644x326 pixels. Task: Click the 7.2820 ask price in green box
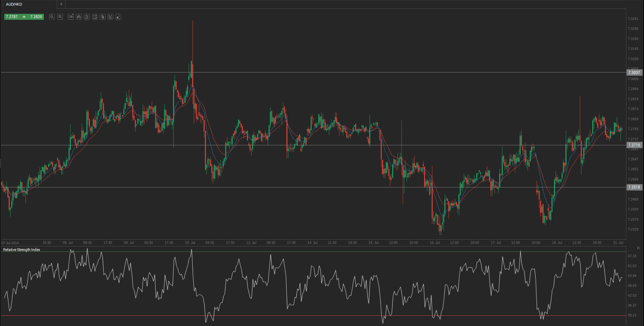tap(36, 17)
